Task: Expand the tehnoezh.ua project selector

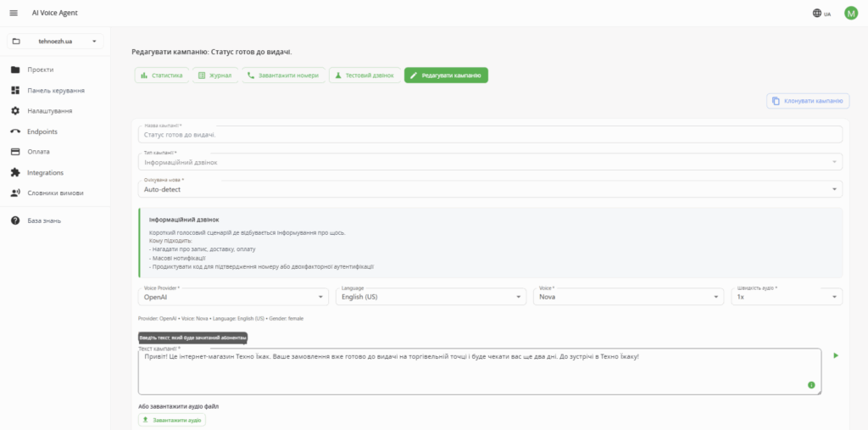Action: pyautogui.click(x=55, y=41)
